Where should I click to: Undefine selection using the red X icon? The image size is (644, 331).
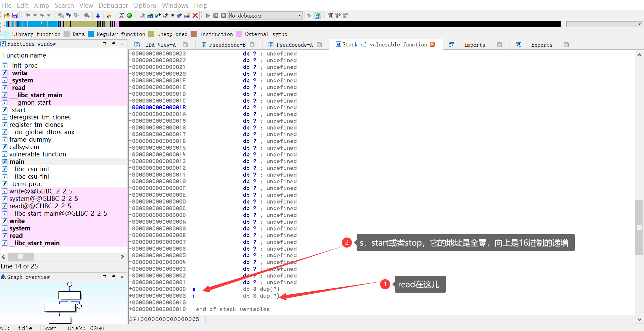pyautogui.click(x=195, y=15)
